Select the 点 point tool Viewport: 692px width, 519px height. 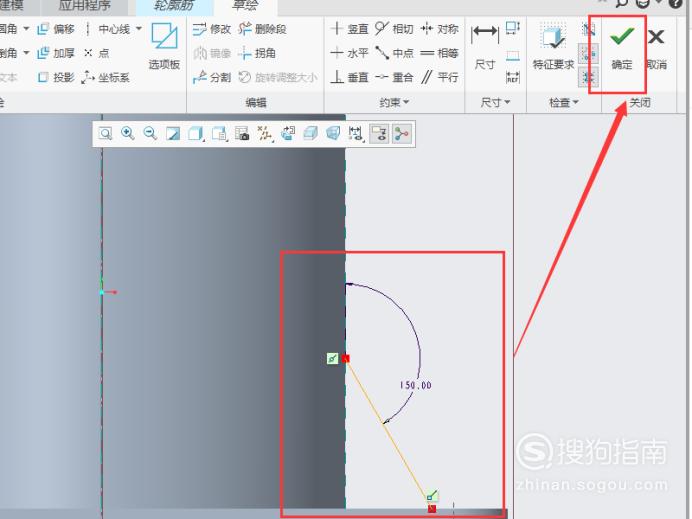(x=97, y=53)
